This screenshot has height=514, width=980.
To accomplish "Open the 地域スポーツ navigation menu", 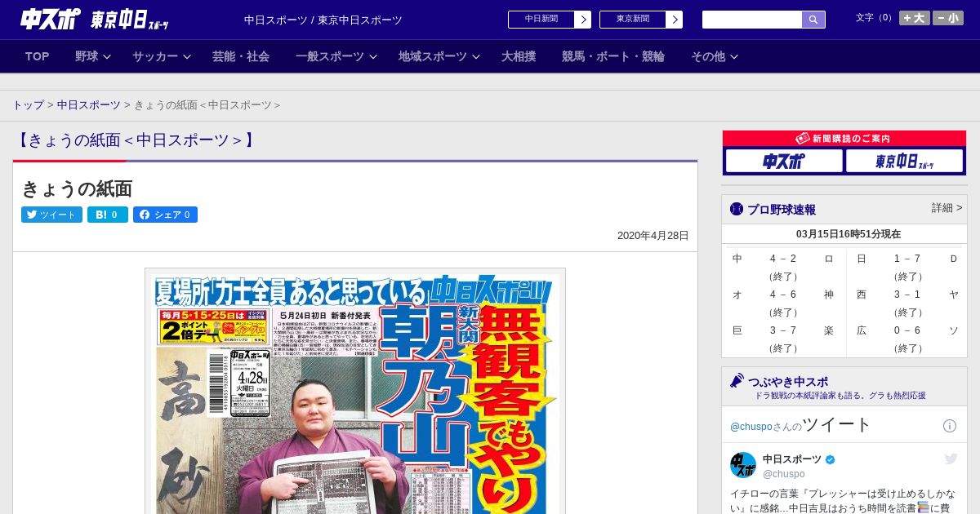I will click(433, 56).
